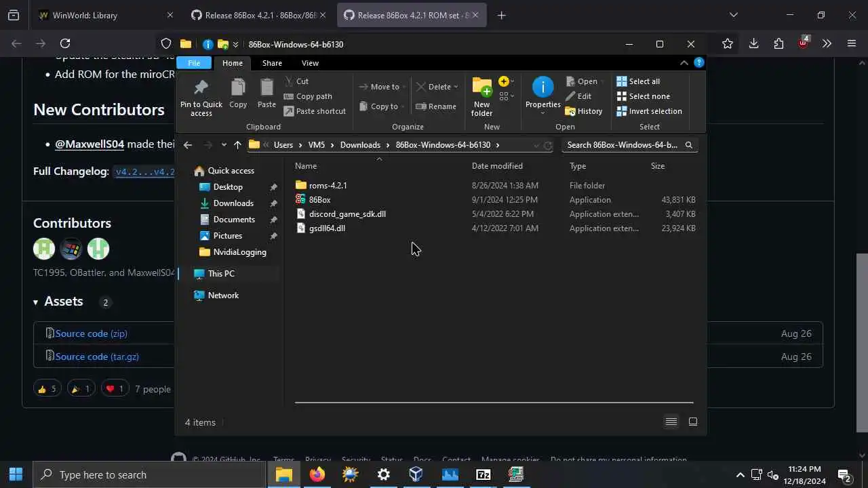Image resolution: width=868 pixels, height=488 pixels.
Task: Open the Delete dropdown arrow
Action: tap(456, 87)
